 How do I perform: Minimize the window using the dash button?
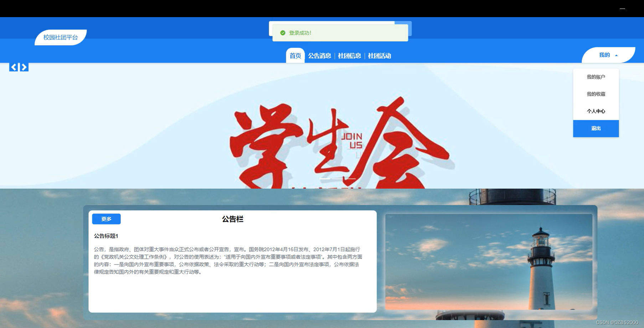point(622,9)
